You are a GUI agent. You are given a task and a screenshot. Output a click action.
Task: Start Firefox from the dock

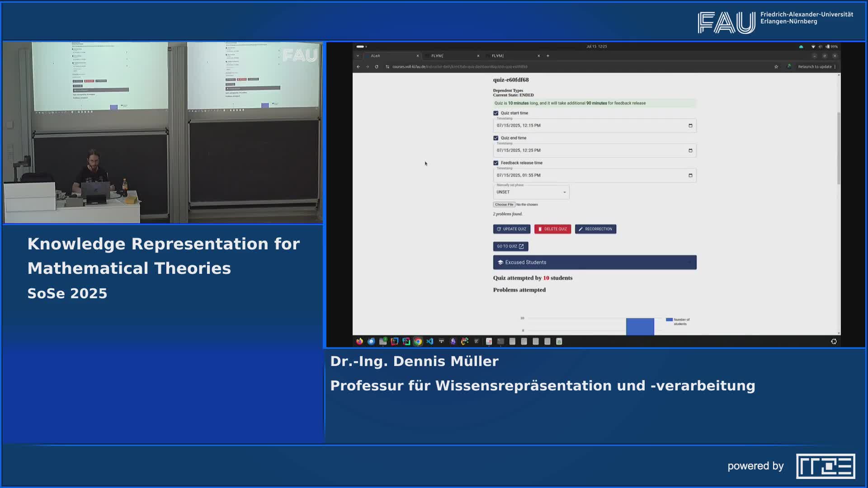coord(359,342)
